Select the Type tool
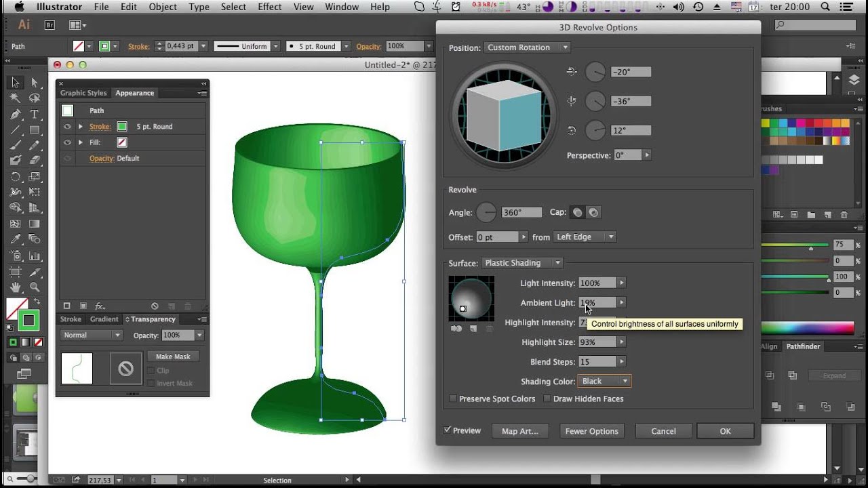 35,114
